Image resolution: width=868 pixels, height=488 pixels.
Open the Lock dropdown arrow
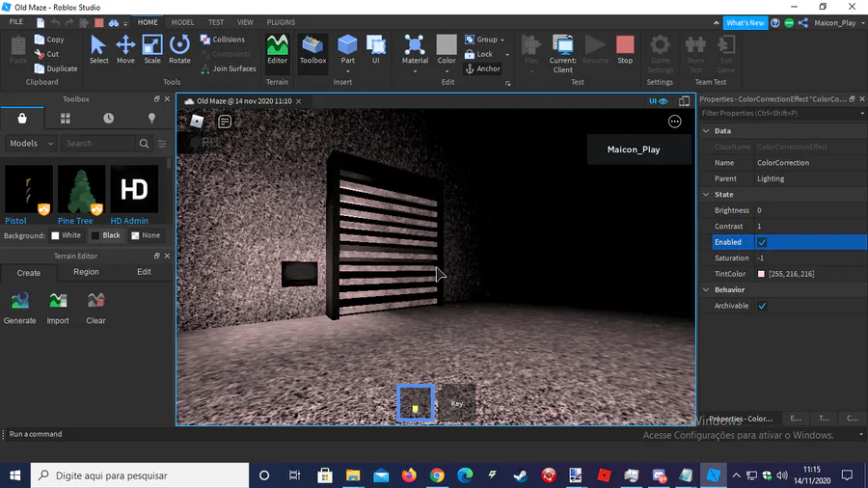[507, 54]
